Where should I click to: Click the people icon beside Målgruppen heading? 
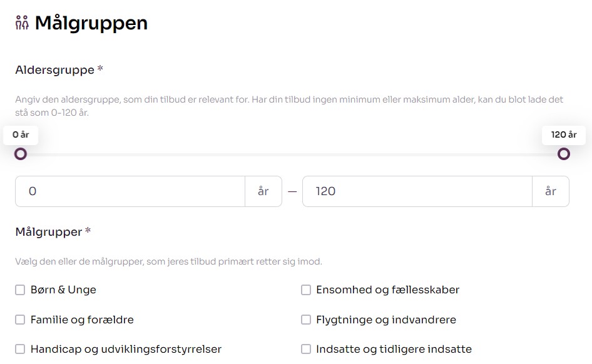[x=22, y=23]
